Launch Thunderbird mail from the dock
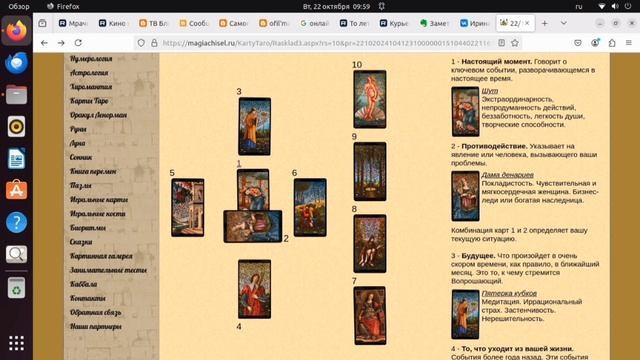The height and width of the screenshot is (360, 640). (16, 63)
